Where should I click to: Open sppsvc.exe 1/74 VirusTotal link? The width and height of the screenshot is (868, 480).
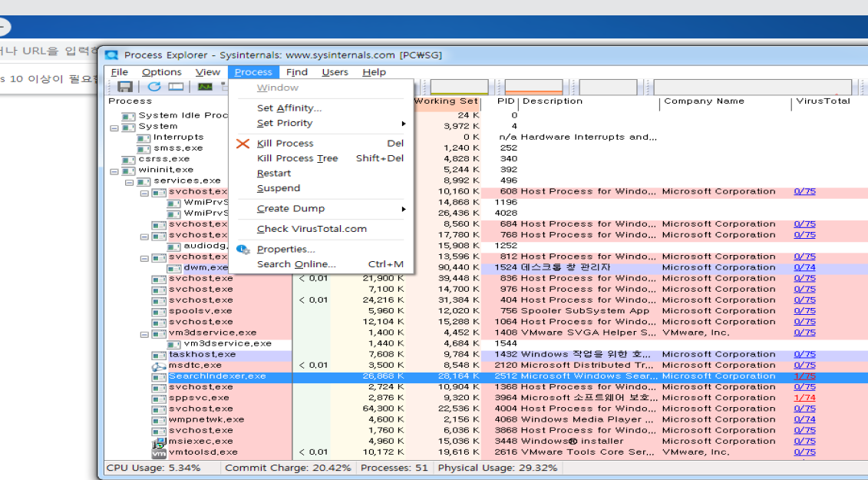[804, 398]
